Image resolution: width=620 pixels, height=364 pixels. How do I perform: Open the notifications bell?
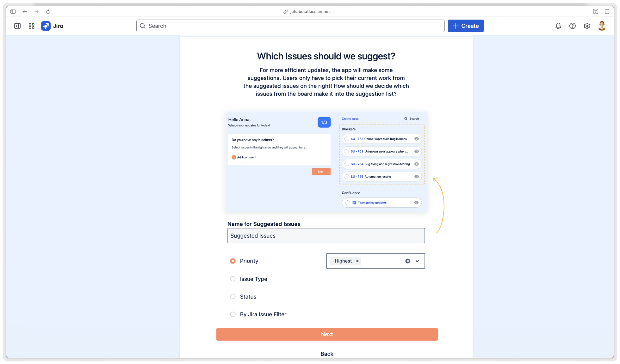[x=558, y=26]
